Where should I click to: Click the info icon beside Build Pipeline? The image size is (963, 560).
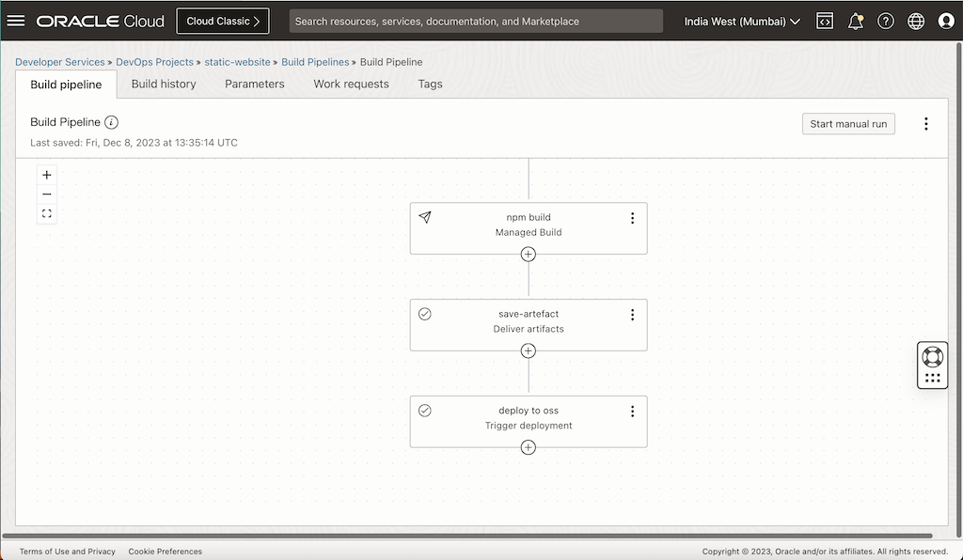click(112, 122)
